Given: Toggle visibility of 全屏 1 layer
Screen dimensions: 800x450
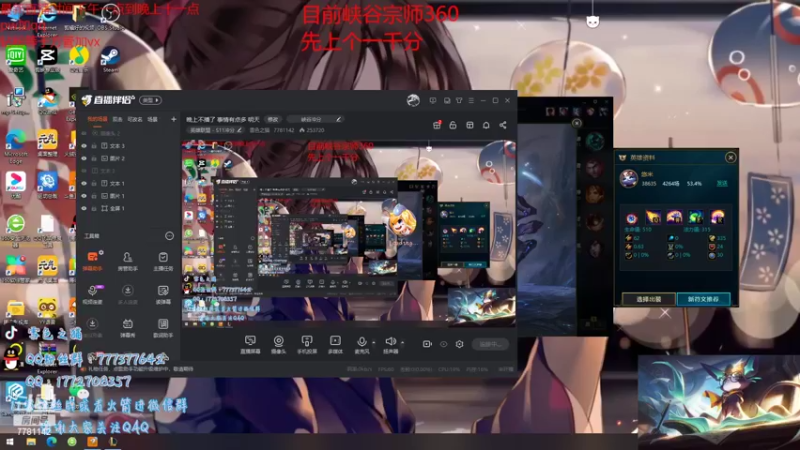Looking at the screenshot, I should coord(84,208).
